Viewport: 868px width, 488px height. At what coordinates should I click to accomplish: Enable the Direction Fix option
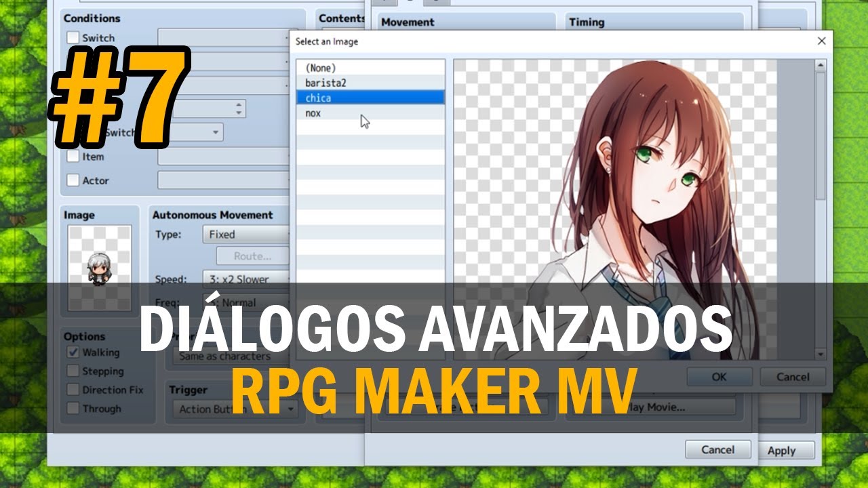click(73, 390)
